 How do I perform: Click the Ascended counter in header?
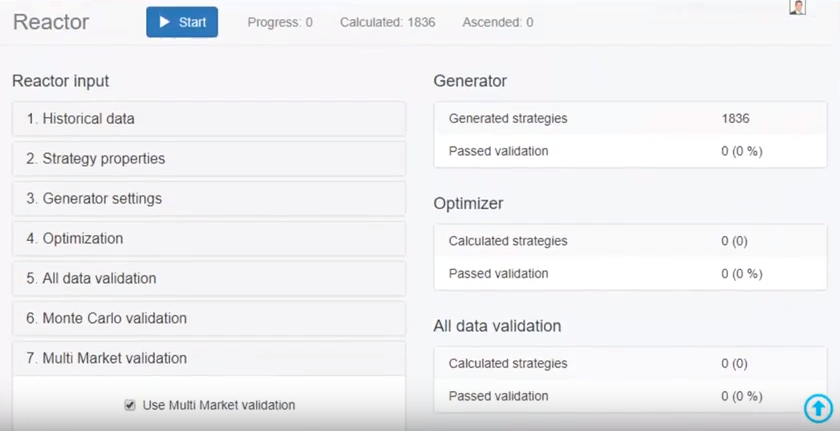coord(497,22)
